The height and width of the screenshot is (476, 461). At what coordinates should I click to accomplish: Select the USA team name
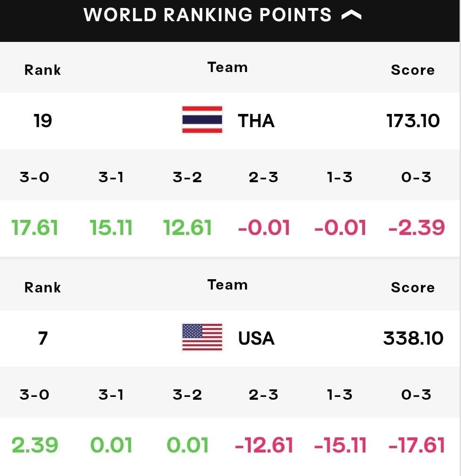(256, 338)
